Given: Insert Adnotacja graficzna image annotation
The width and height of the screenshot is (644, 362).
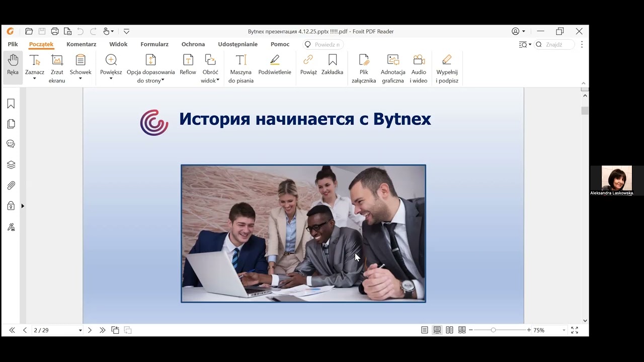Looking at the screenshot, I should coord(393,68).
